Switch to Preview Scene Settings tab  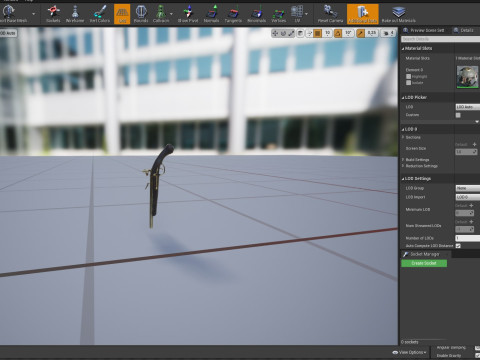coord(424,30)
